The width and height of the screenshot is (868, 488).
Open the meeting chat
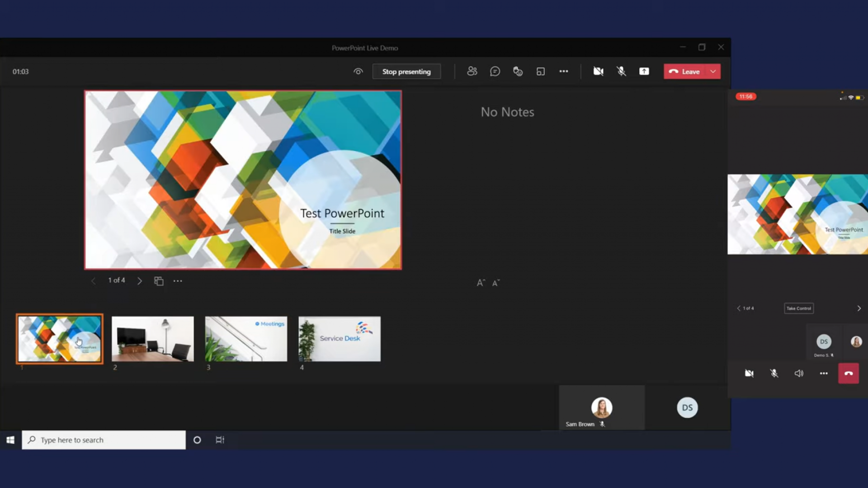coord(495,71)
